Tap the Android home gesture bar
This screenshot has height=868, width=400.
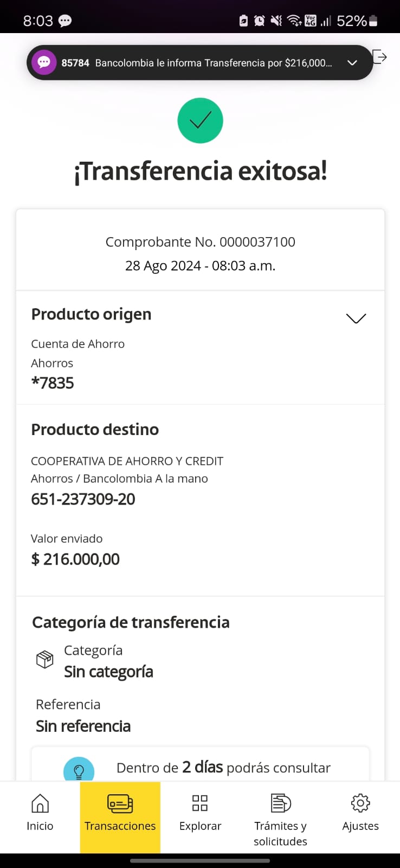(200, 860)
